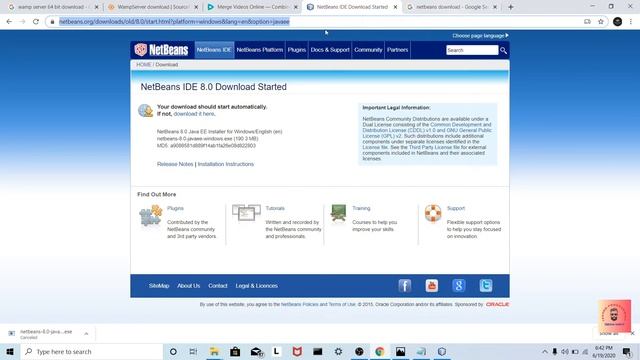
Task: Open the Partners menu tab
Action: pyautogui.click(x=398, y=50)
